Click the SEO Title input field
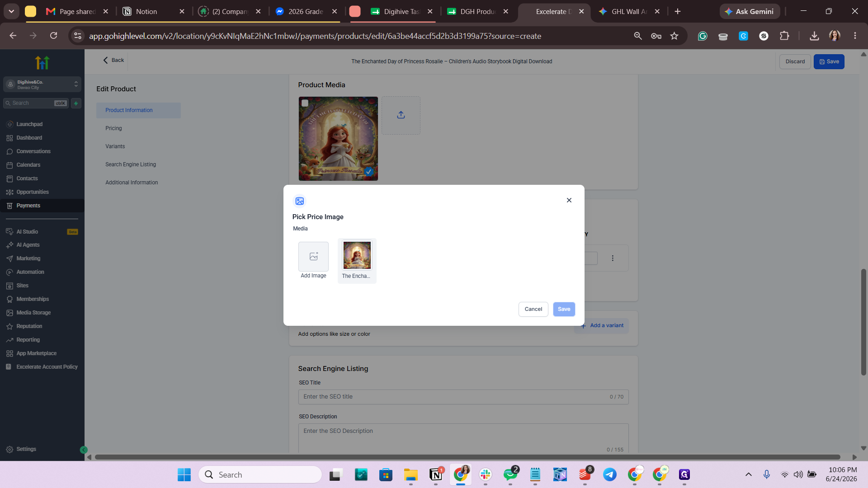The height and width of the screenshot is (488, 868). [x=463, y=397]
